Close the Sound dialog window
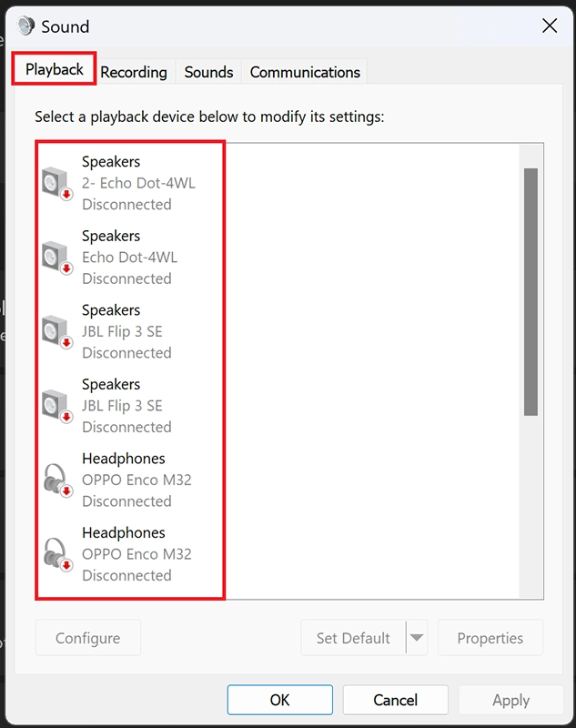This screenshot has width=576, height=728. click(x=550, y=25)
